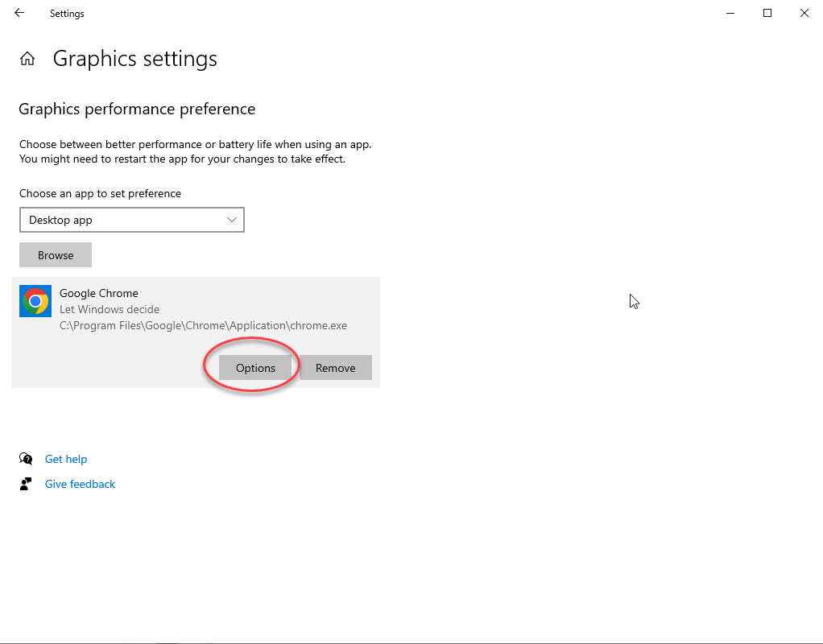The image size is (823, 644).
Task: Go back using the back arrow
Action: click(19, 13)
